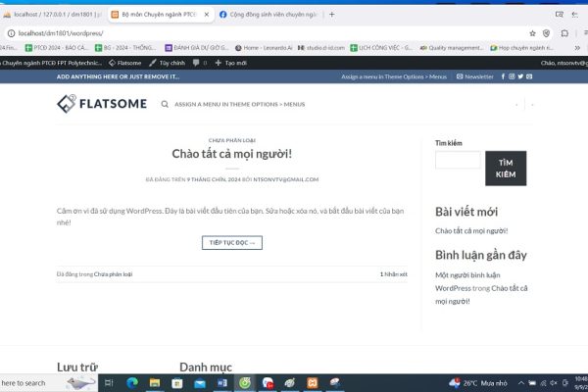The image size is (588, 392).
Task: Show hidden system tray icons chevron
Action: pos(521,383)
